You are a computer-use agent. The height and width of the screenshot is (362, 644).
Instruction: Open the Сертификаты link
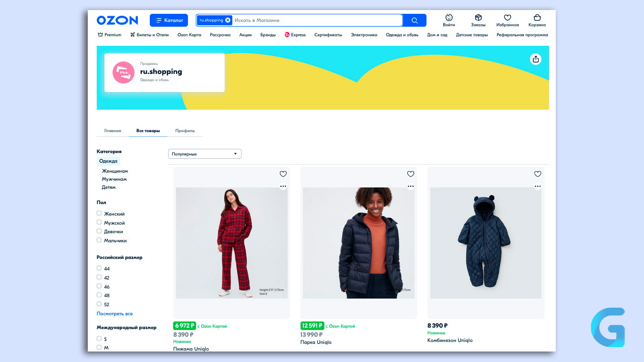point(328,35)
